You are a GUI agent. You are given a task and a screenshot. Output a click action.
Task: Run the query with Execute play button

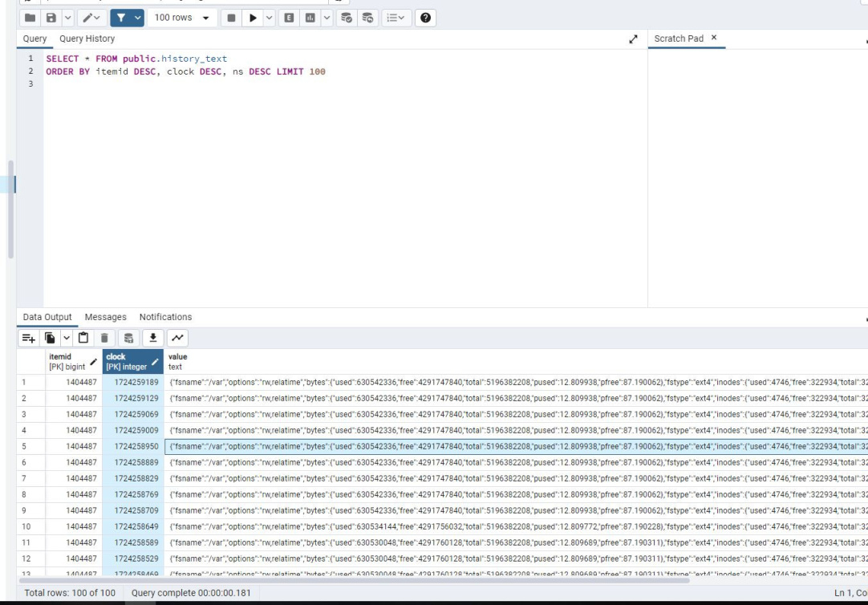pyautogui.click(x=254, y=17)
